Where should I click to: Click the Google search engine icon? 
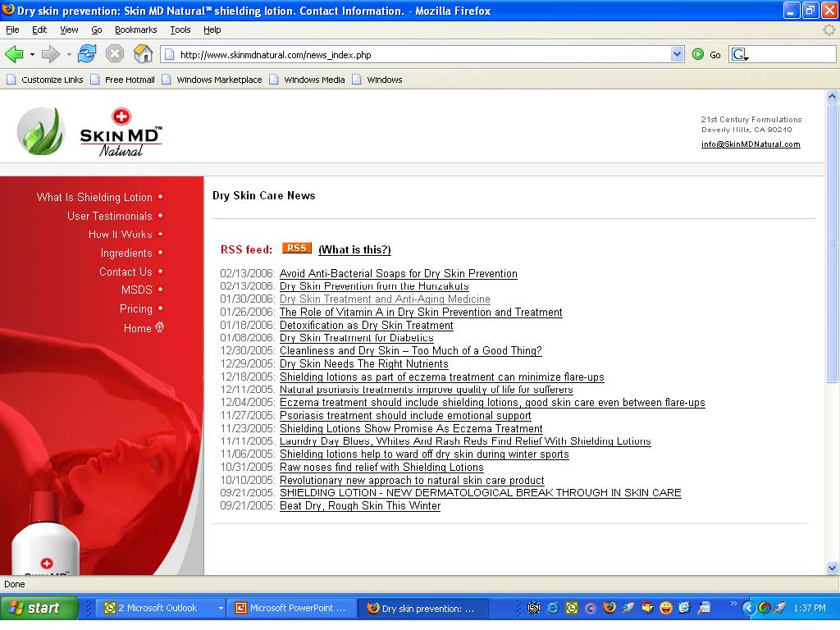tap(741, 55)
